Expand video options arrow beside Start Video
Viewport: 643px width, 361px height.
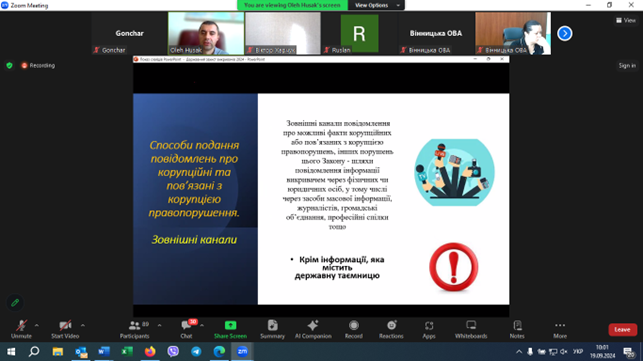[83, 325]
